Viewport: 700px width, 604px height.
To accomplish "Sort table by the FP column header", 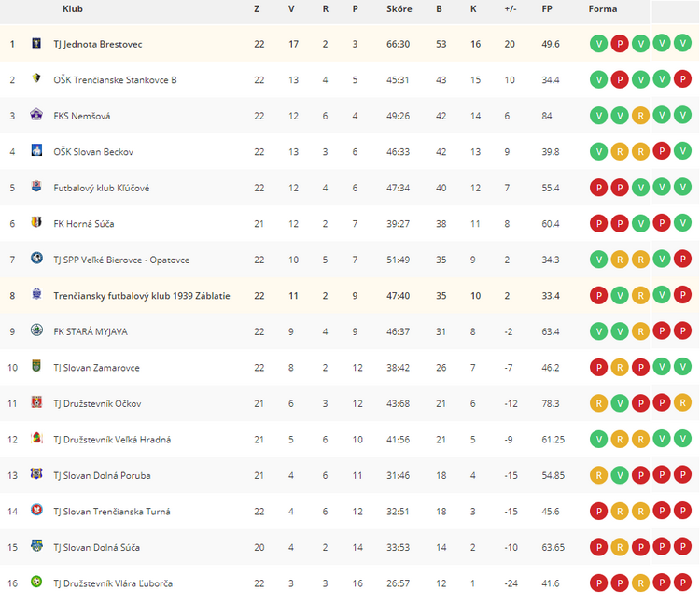I will click(x=547, y=9).
